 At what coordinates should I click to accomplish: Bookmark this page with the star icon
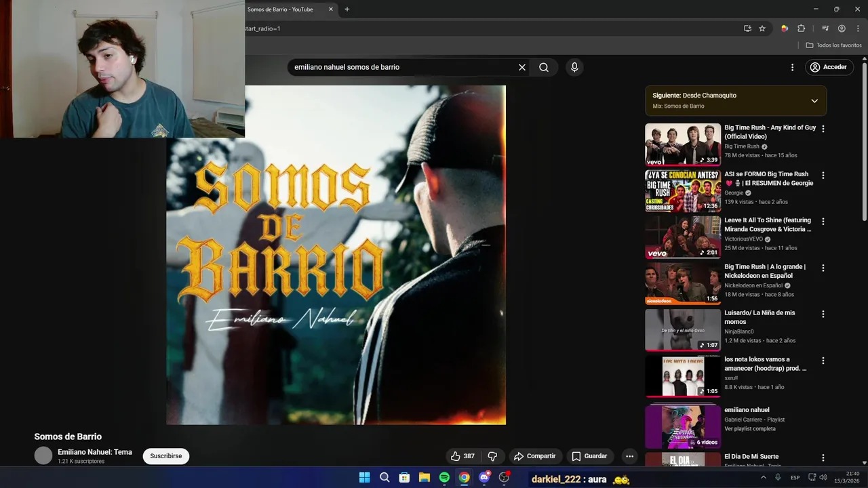(762, 28)
